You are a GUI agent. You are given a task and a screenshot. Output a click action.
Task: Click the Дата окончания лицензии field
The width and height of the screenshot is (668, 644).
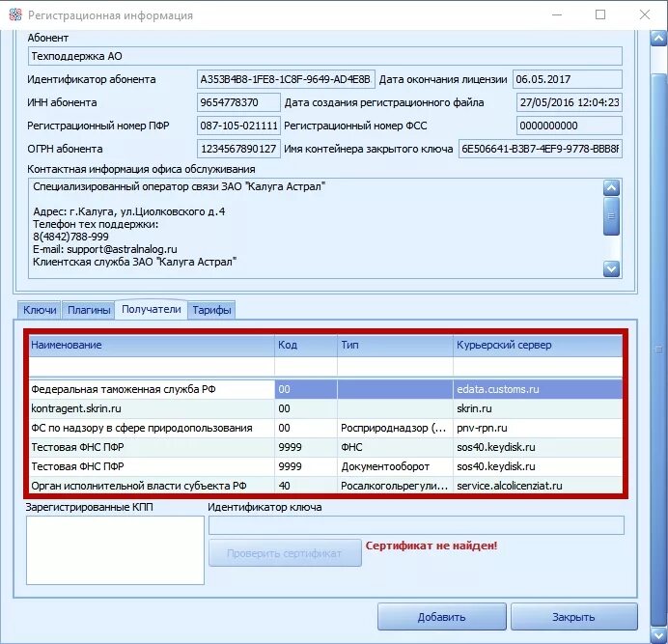click(568, 79)
